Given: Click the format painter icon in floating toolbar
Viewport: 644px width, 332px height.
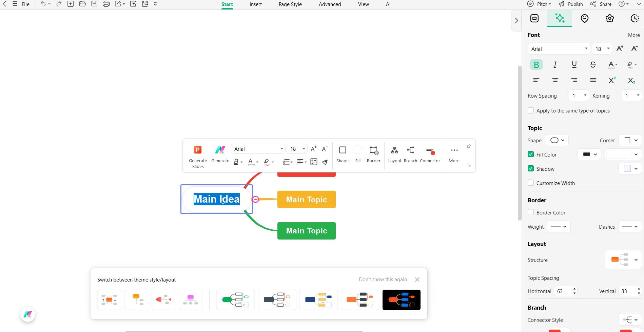Looking at the screenshot, I should point(325,162).
